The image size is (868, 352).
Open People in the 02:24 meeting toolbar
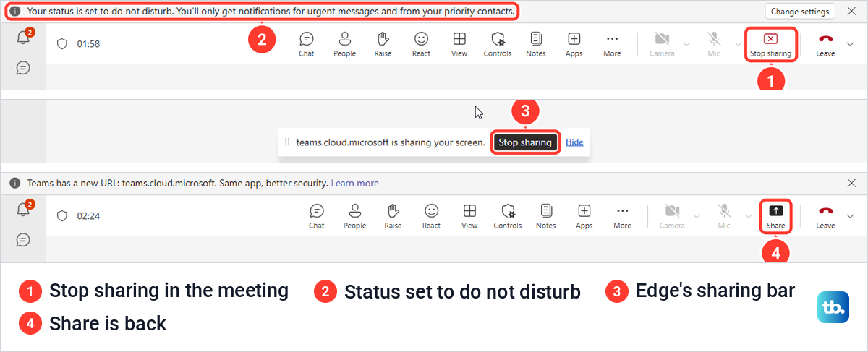pos(355,215)
